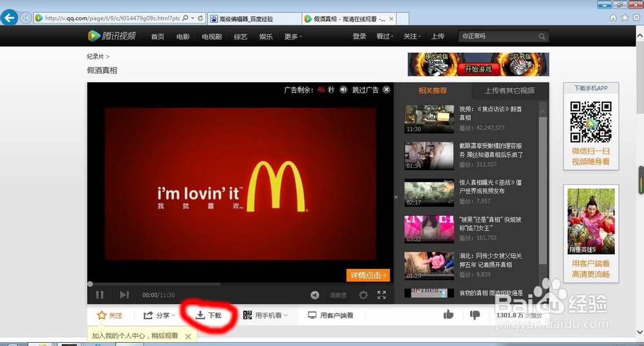This screenshot has height=346, width=644.
Task: Open browser tools gear icon
Action: tap(636, 17)
